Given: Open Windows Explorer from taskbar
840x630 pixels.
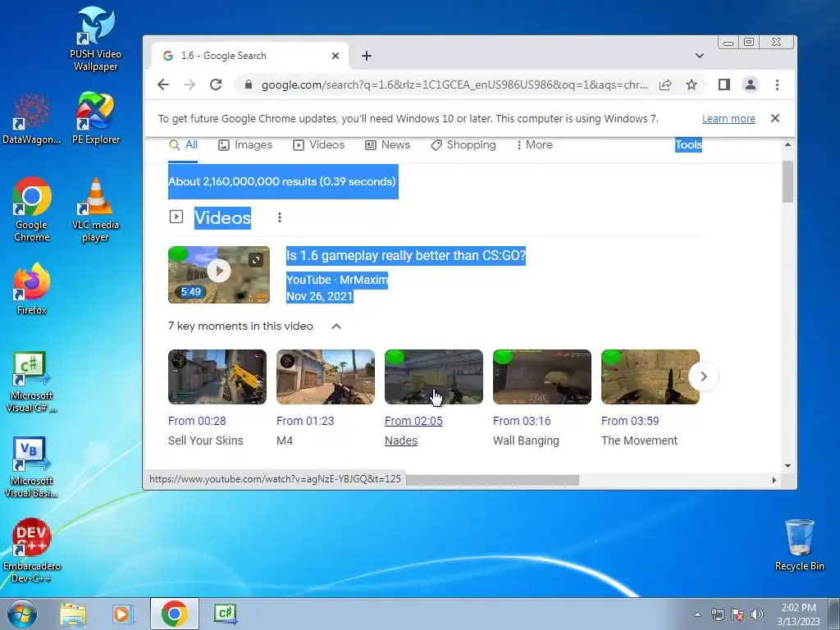Looking at the screenshot, I should (x=73, y=614).
